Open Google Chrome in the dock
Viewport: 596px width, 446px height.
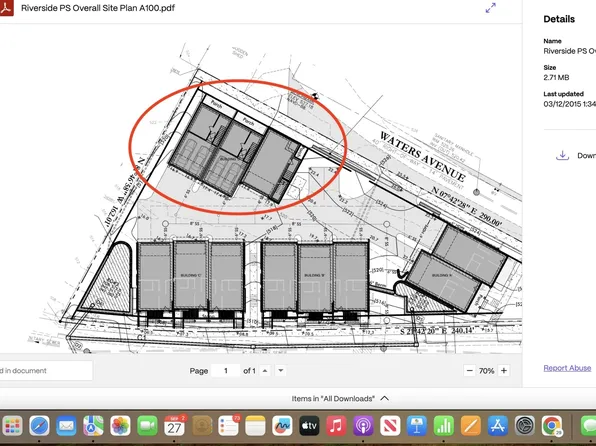pyautogui.click(x=552, y=426)
